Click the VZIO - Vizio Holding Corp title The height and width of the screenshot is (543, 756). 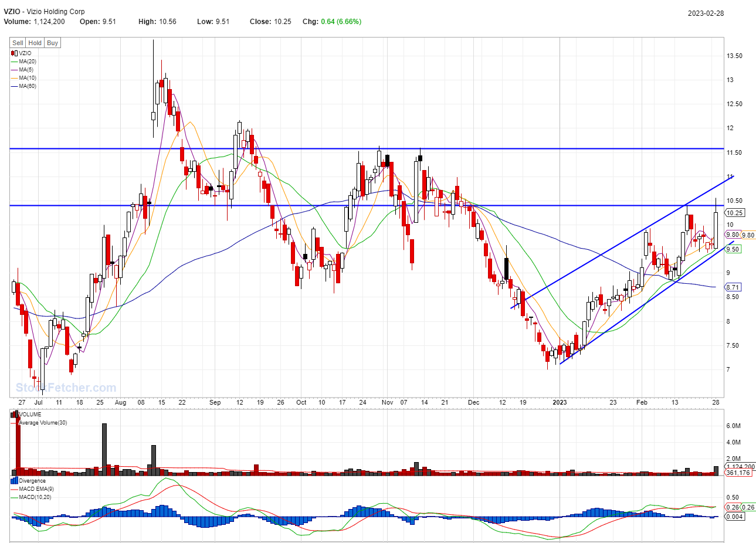tap(44, 12)
